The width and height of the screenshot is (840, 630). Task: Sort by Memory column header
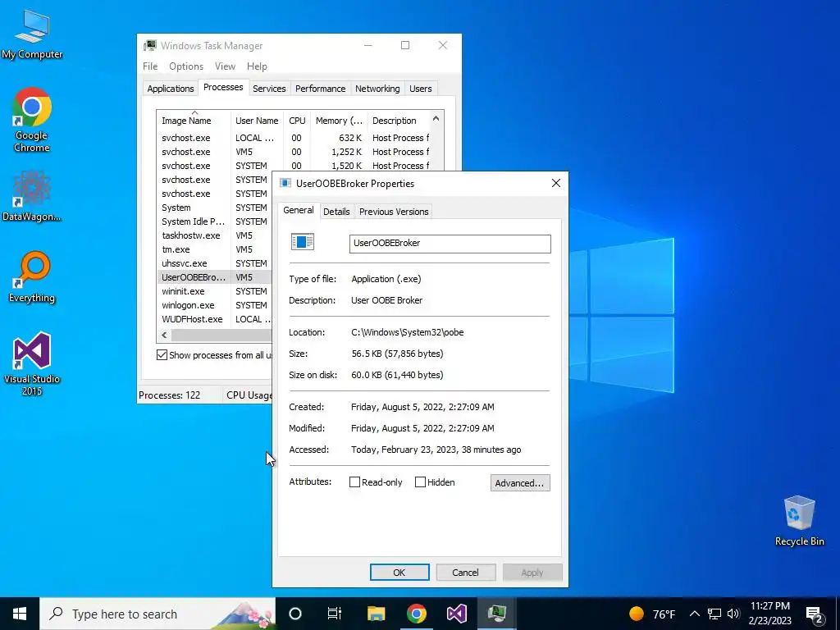(339, 121)
